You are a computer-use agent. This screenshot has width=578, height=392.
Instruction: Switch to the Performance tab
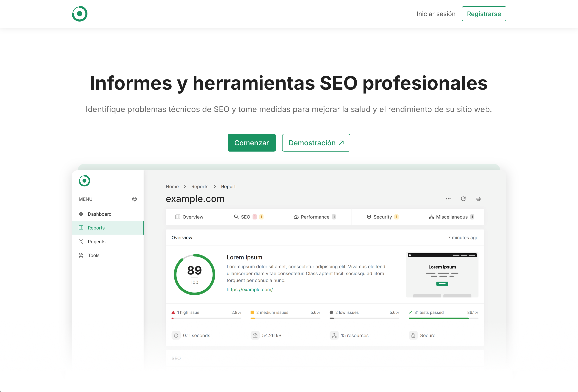315,217
